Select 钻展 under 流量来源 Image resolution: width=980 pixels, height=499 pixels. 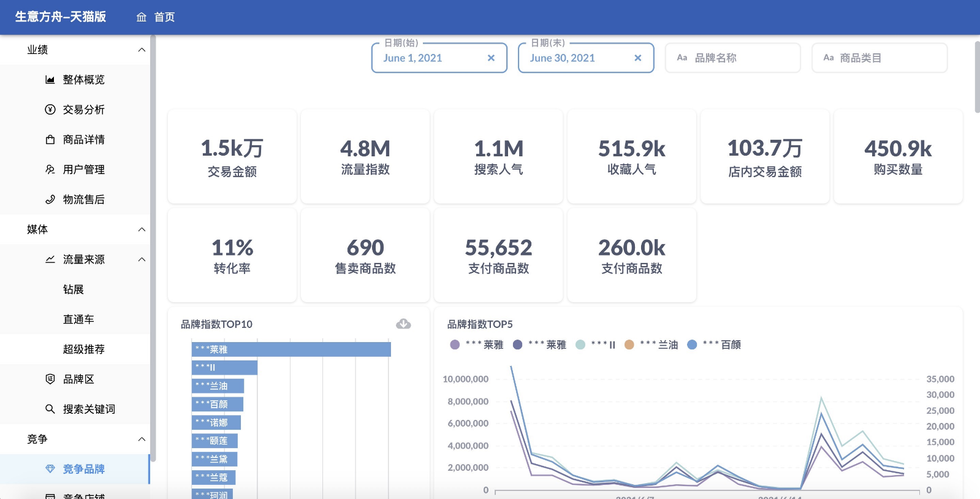tap(75, 289)
